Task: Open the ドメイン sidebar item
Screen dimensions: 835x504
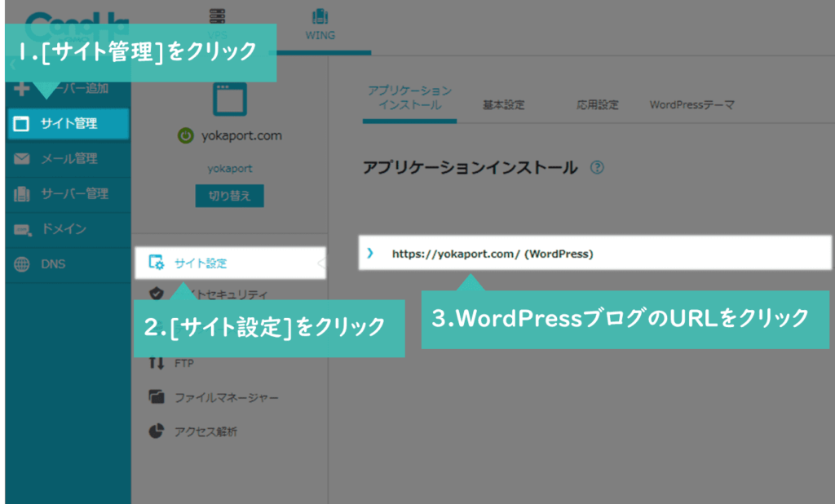Action: coord(68,229)
